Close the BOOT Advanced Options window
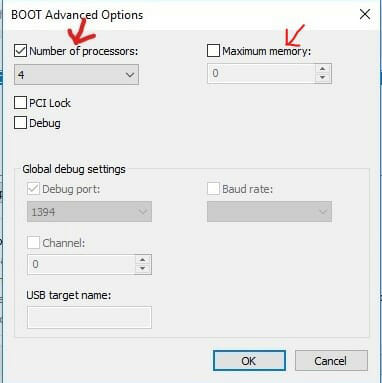The height and width of the screenshot is (383, 382). pos(365,14)
